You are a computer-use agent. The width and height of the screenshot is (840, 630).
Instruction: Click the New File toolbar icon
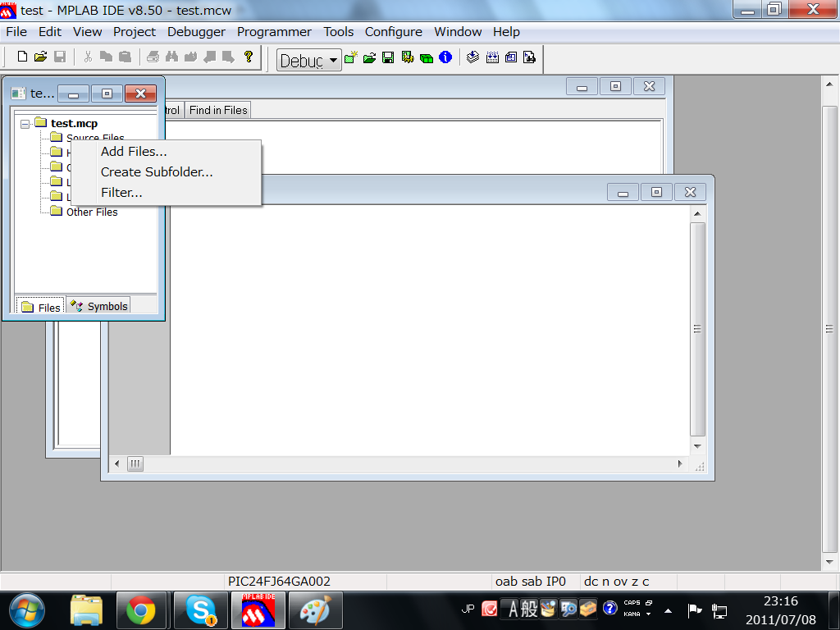22,57
